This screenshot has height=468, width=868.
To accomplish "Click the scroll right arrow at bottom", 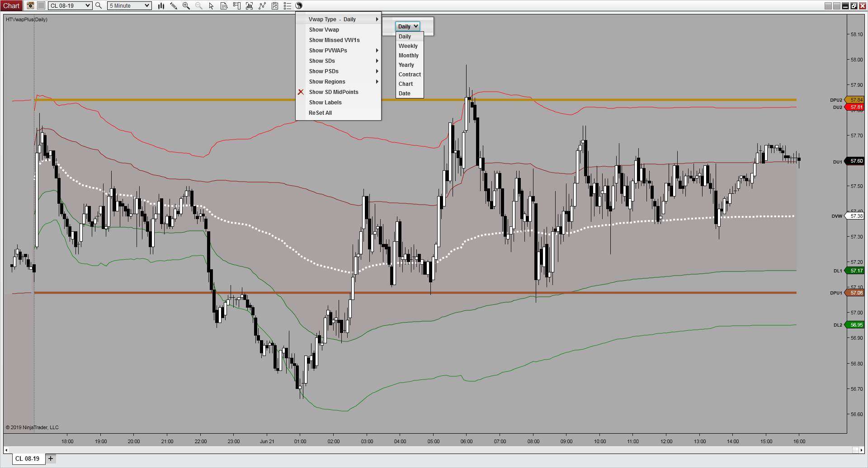I will [862, 450].
